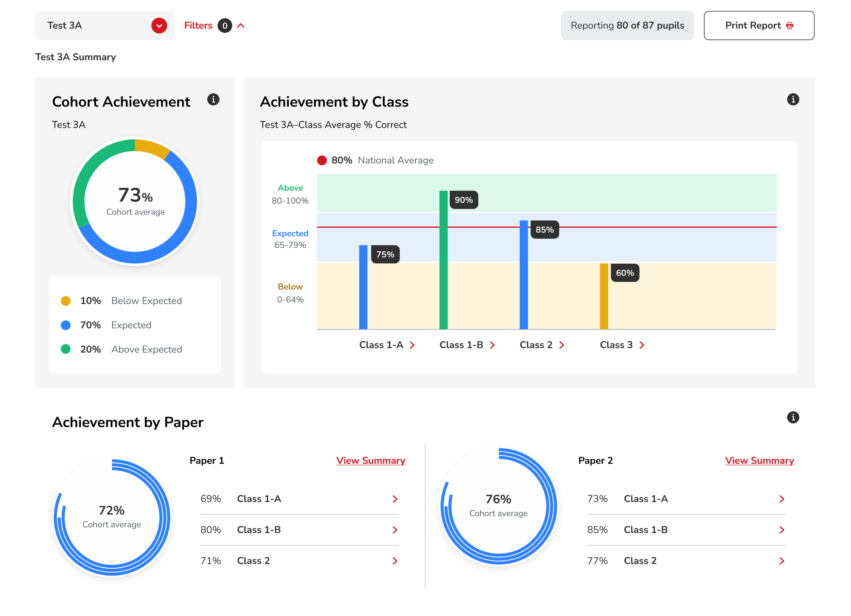Open Paper 2 Class 1-B row chevron
This screenshot has width=851, height=616.
coord(781,530)
